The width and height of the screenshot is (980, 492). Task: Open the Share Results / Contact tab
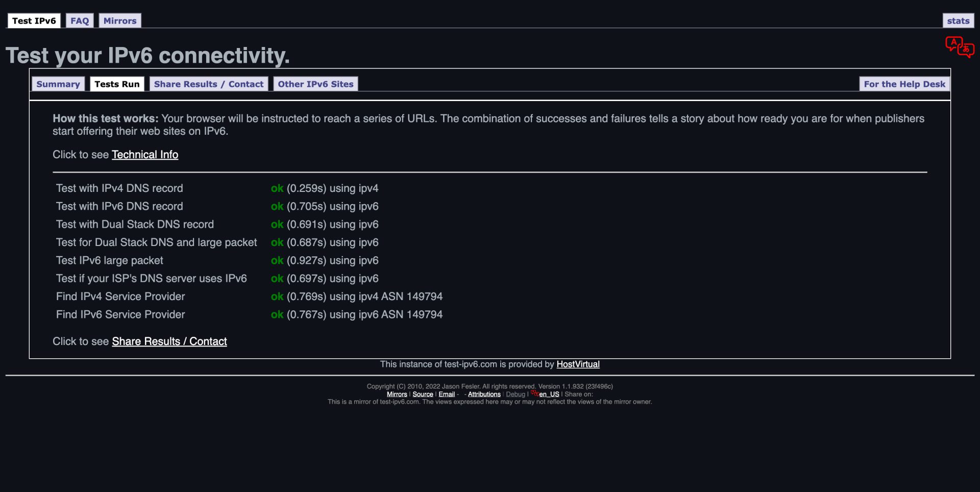pyautogui.click(x=208, y=84)
